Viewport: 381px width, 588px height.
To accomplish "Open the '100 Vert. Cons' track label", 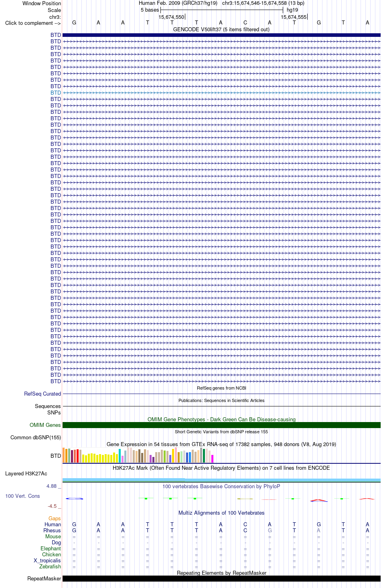I will point(22,496).
